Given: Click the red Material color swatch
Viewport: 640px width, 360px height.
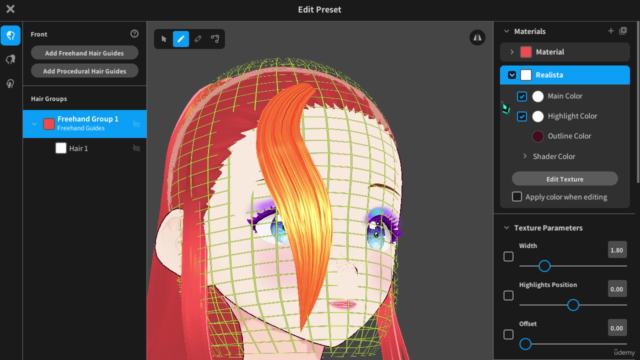Looking at the screenshot, I should 526,52.
